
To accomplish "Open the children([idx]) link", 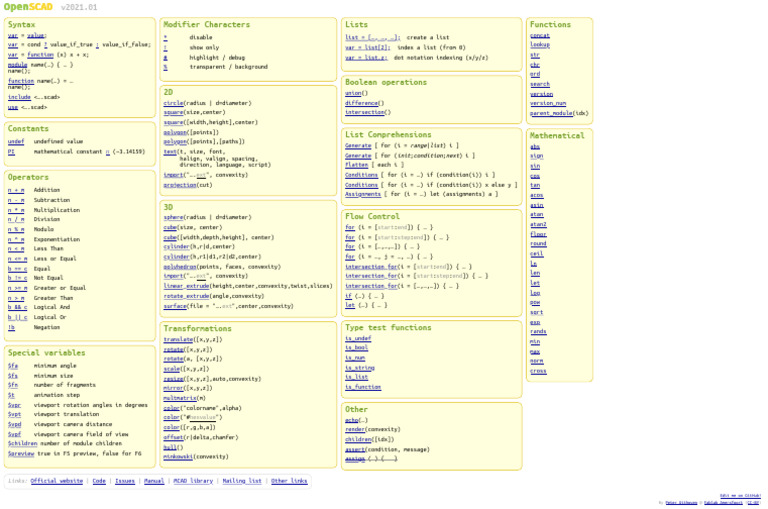I will (358, 439).
